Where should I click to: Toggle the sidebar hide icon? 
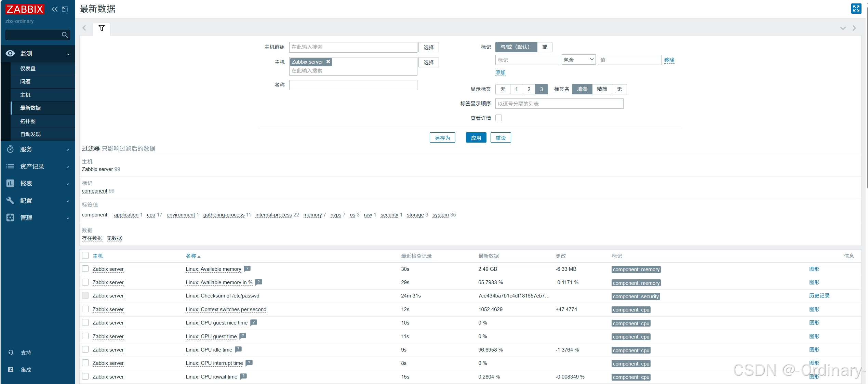[65, 9]
